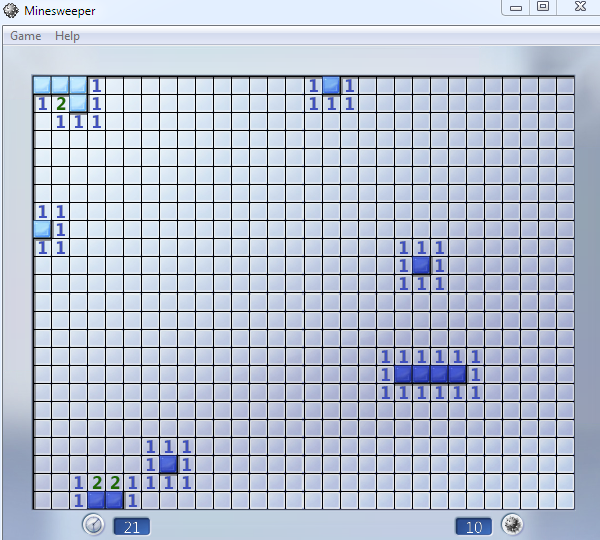Uncover the rightmost of four covered tiles in a row
Viewport: 600px width, 540px height.
click(458, 374)
